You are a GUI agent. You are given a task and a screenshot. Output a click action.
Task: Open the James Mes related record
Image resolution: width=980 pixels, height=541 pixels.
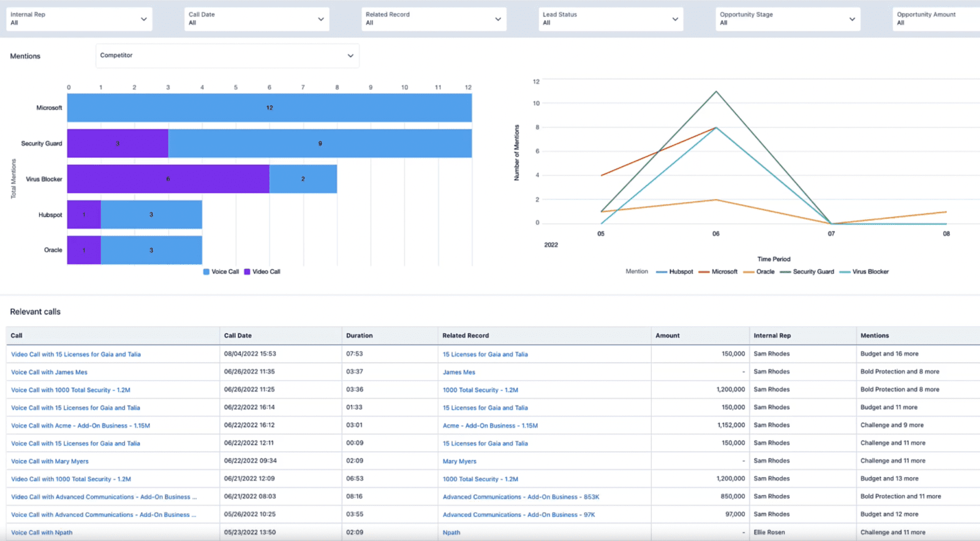coord(459,372)
